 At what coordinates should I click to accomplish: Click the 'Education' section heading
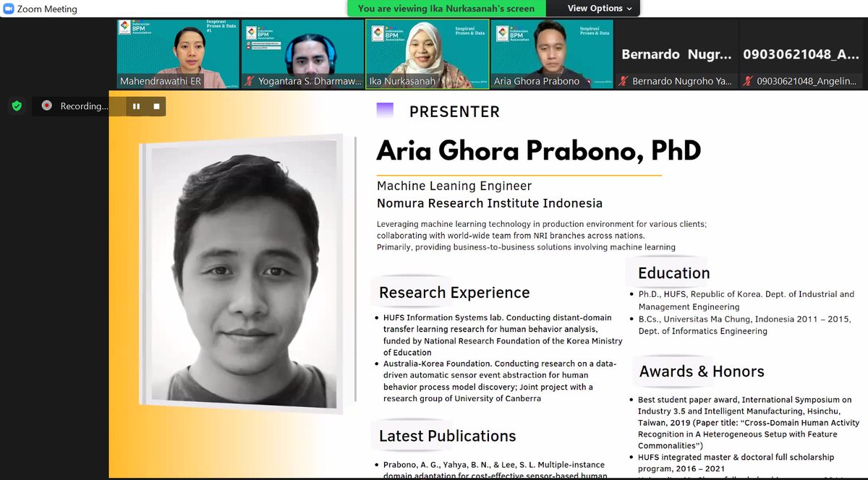pos(673,273)
